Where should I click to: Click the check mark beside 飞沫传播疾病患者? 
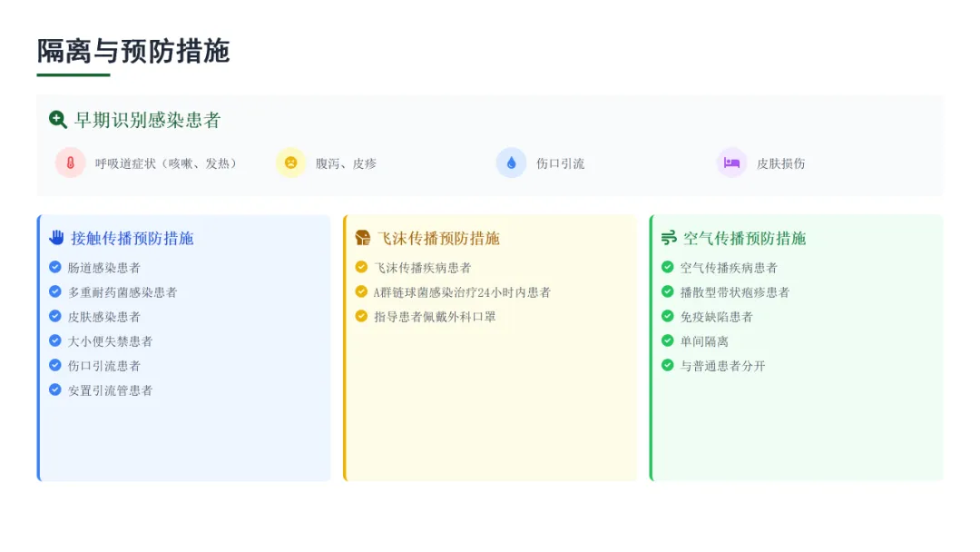pos(361,267)
